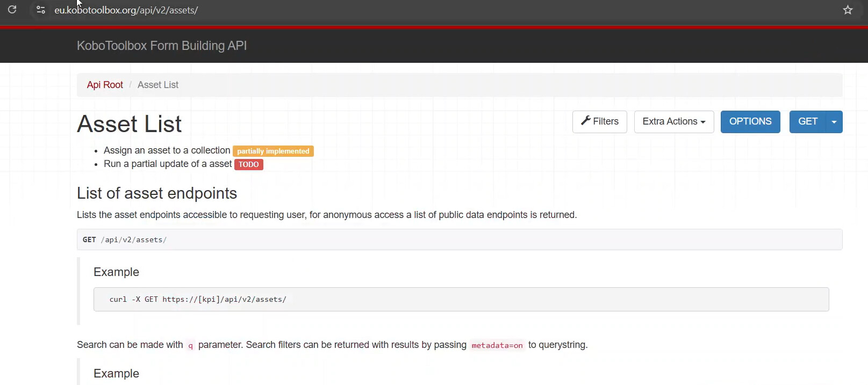Click the red TODO badge
868x385 pixels.
pos(248,164)
